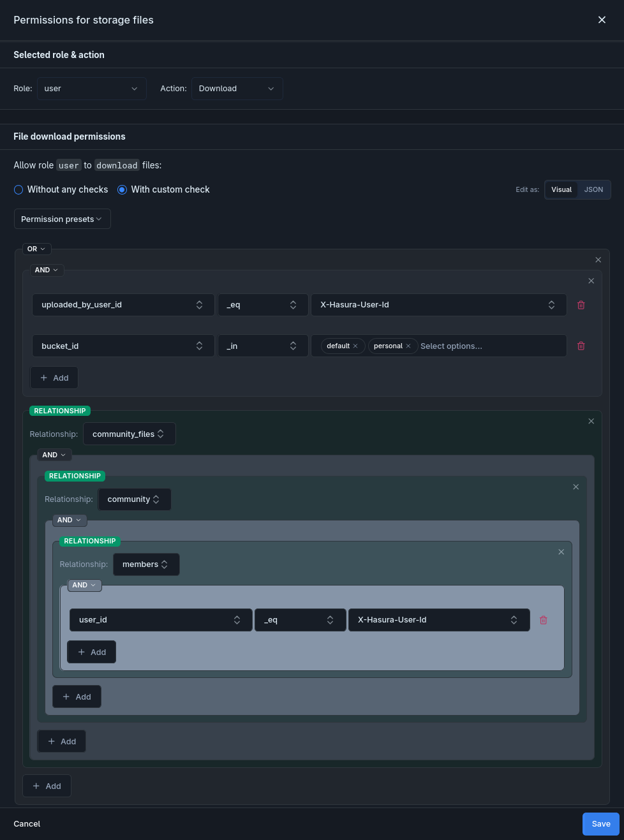Viewport: 624px width, 840px height.
Task: Open the X-Hasura-User-Id value selector for user_id
Action: 439,620
